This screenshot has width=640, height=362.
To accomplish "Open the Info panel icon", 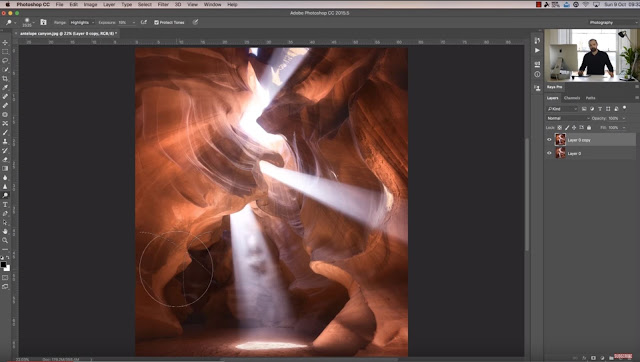I will 537,74.
